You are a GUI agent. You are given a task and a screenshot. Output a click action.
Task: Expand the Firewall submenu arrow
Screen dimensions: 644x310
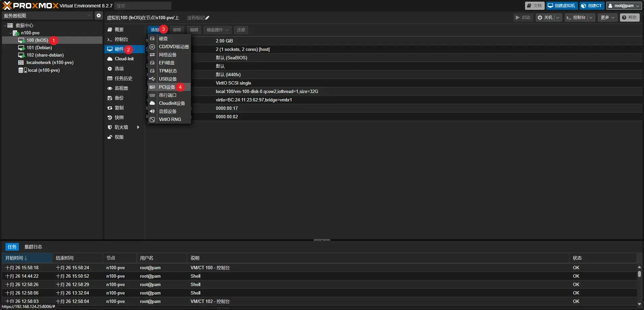(x=138, y=127)
